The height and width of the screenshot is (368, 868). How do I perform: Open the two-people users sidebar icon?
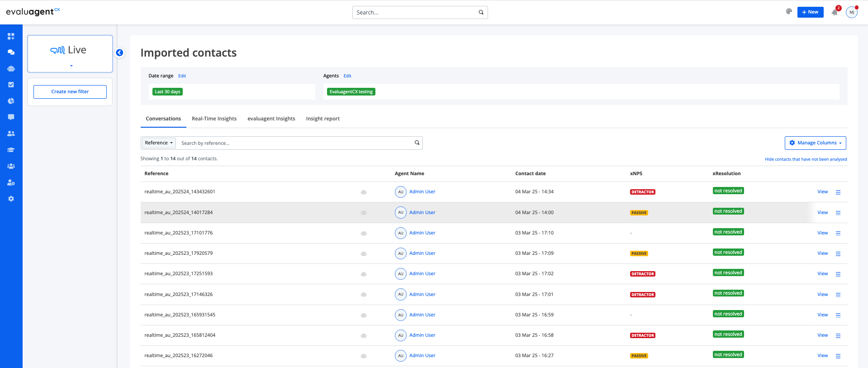coord(11,134)
